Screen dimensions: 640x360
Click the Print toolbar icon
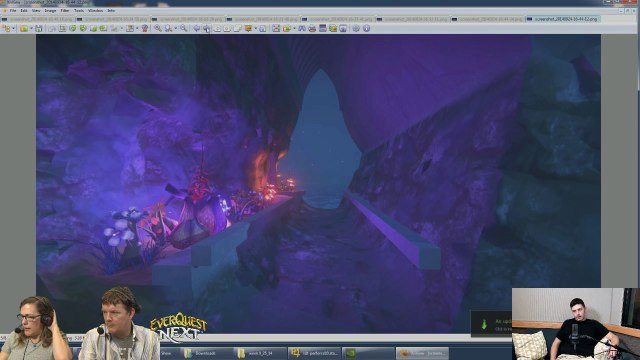click(x=312, y=28)
